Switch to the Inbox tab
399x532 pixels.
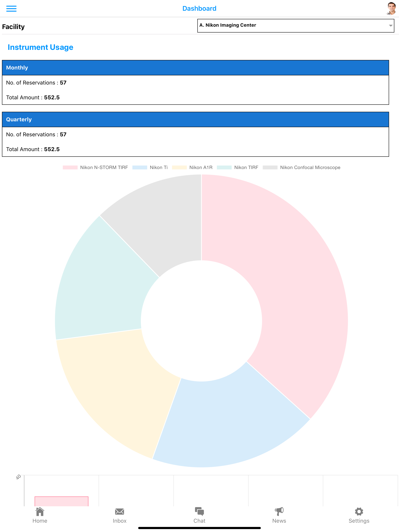click(120, 515)
